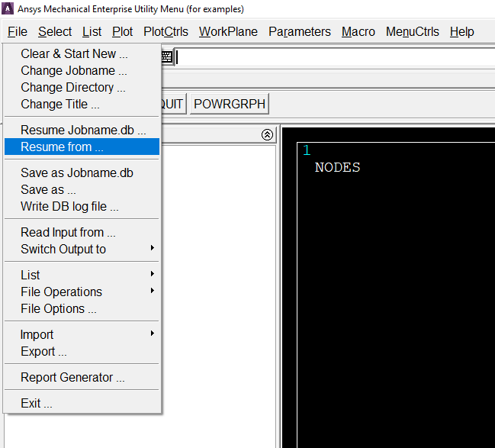Choose Change Jobname

82,70
